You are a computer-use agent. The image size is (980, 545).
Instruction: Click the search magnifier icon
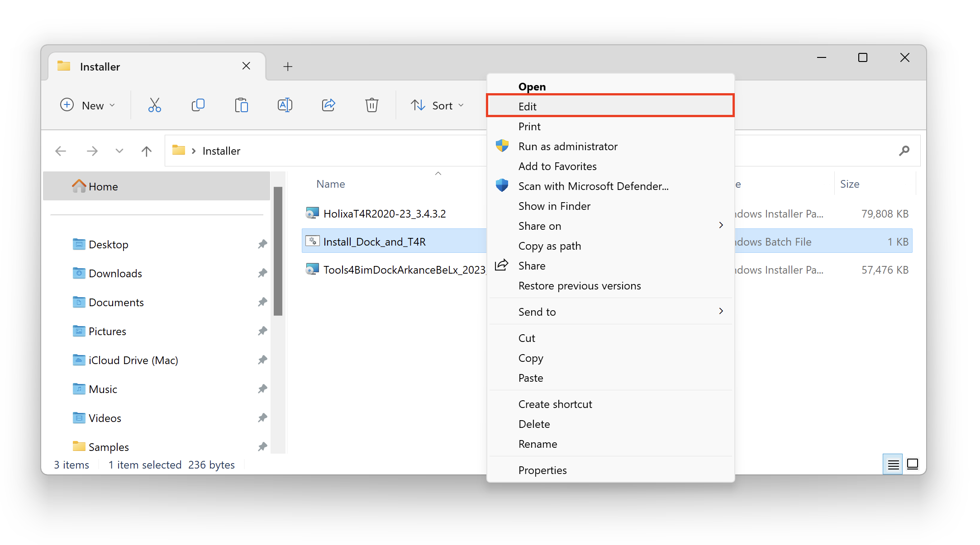coord(904,151)
